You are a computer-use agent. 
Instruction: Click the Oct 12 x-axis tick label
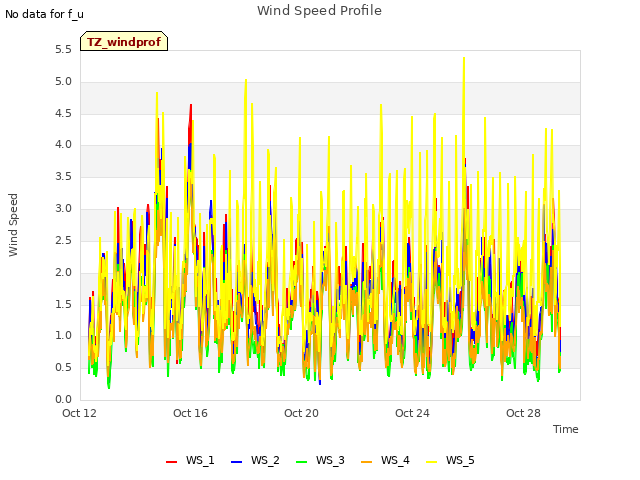(79, 413)
